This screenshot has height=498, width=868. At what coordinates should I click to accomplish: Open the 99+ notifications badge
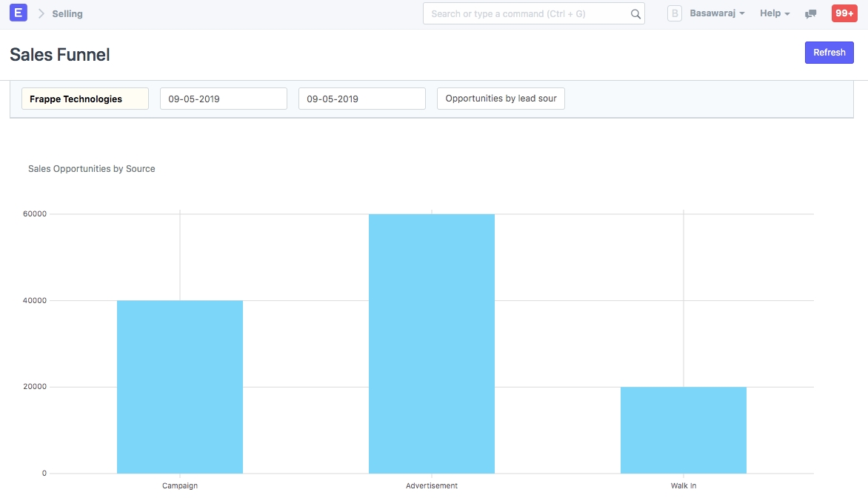coord(844,13)
